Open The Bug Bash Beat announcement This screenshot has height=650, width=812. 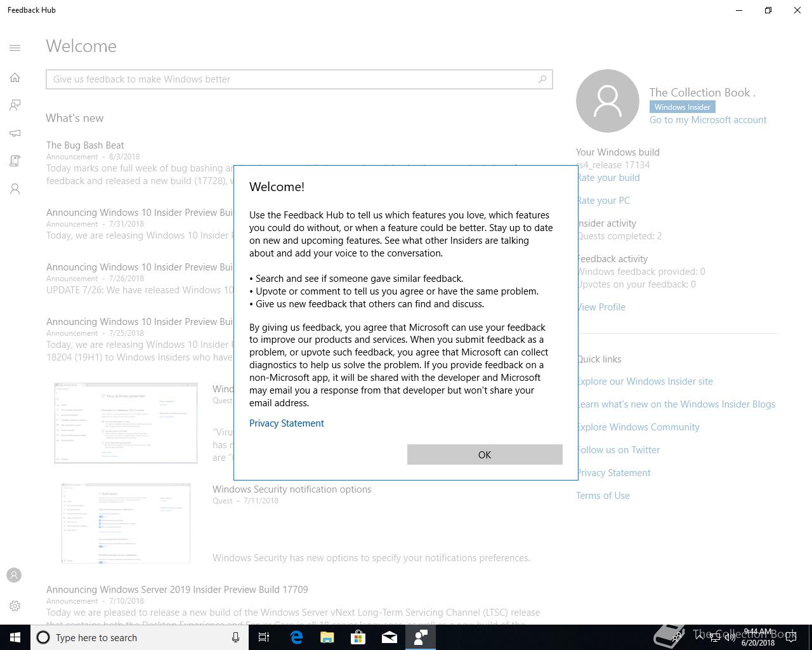tap(85, 145)
